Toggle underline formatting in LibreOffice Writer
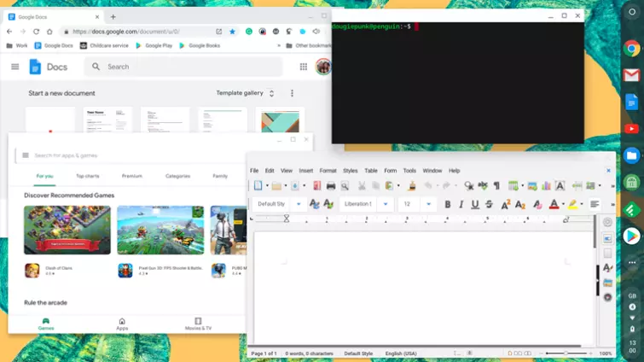 (475, 205)
